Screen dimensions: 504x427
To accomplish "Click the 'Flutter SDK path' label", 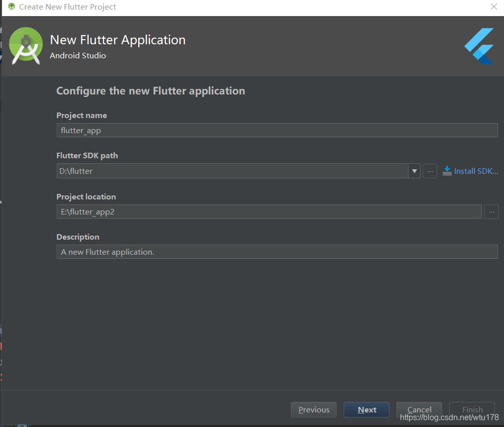I will (x=87, y=156).
